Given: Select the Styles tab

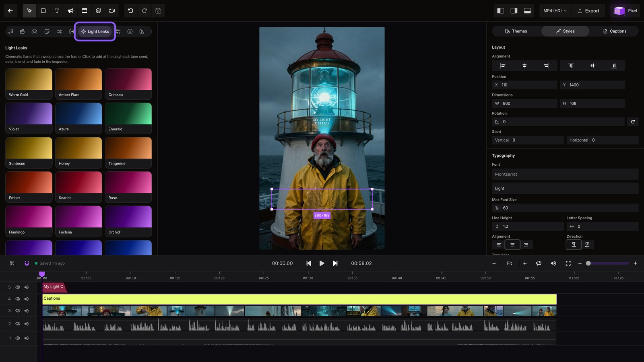Looking at the screenshot, I should pos(565,31).
